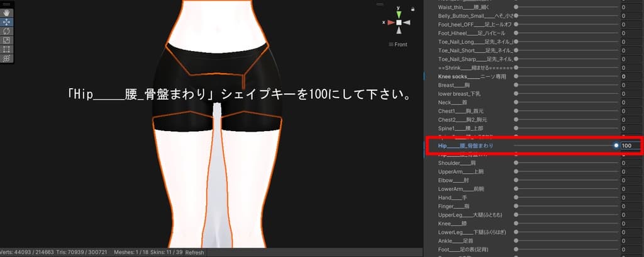Image resolution: width=644 pixels, height=257 pixels.
Task: Click the grey bottom gizmo cone
Action: click(399, 30)
